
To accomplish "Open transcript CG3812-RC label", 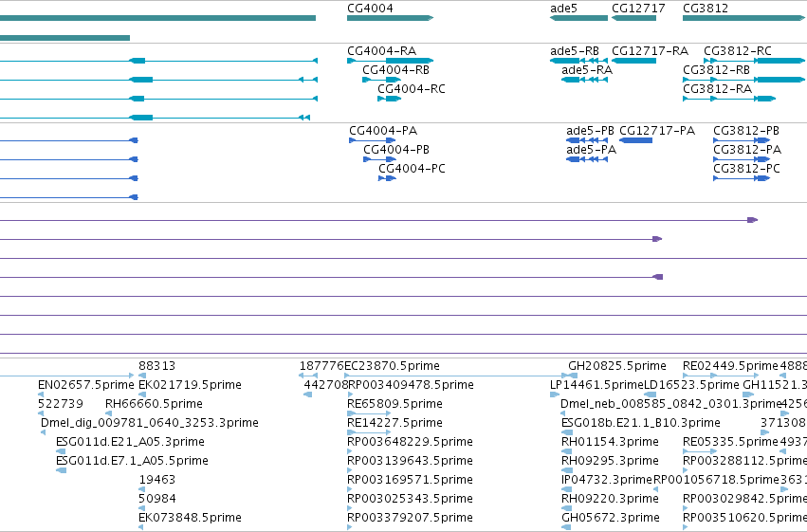I will click(738, 51).
